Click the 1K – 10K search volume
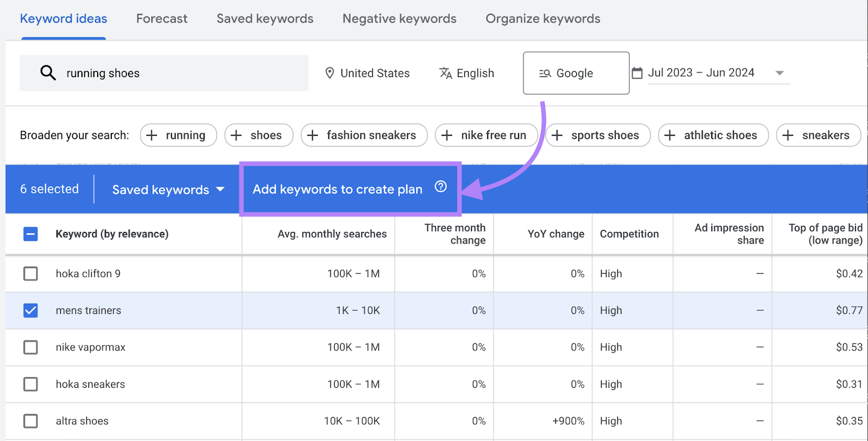 coord(358,311)
